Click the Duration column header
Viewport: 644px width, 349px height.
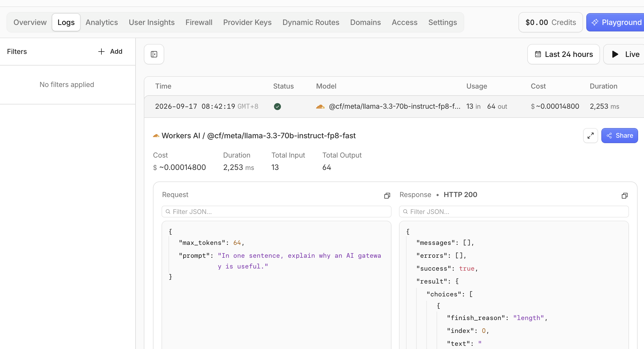pyautogui.click(x=603, y=86)
